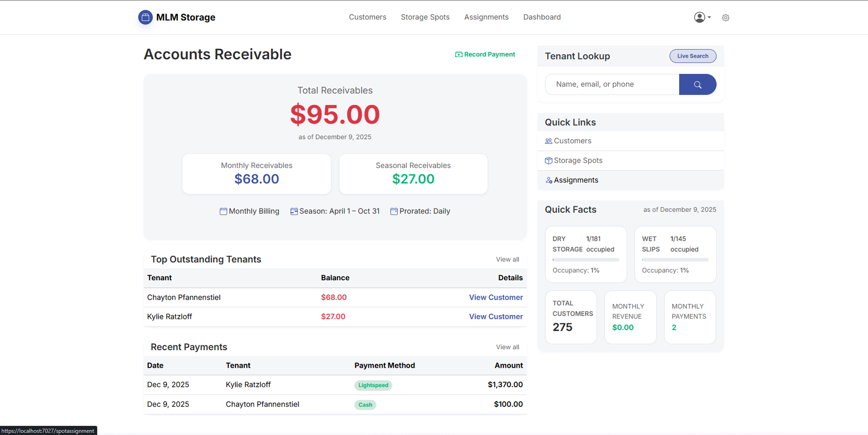Click the Total Receivables $95.00 amount

(335, 115)
